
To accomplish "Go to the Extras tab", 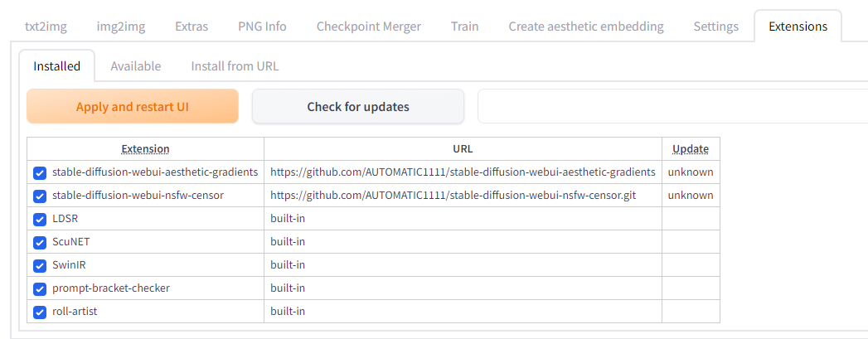I will (192, 27).
